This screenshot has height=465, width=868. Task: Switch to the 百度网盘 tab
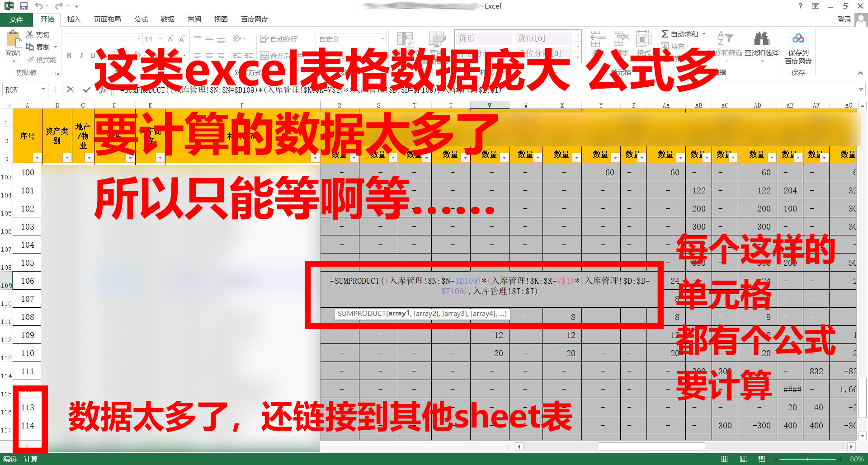[x=255, y=19]
